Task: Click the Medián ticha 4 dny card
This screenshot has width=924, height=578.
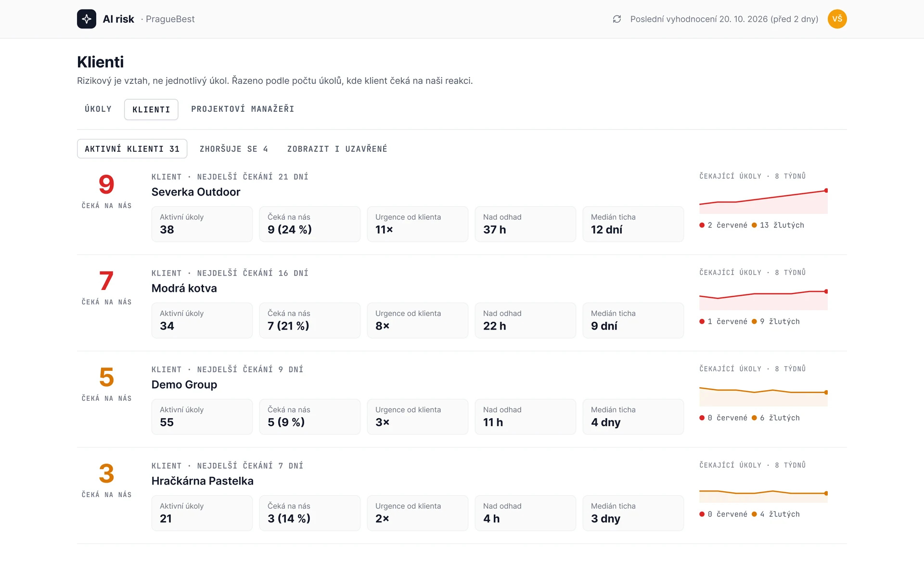Action: coord(633,417)
